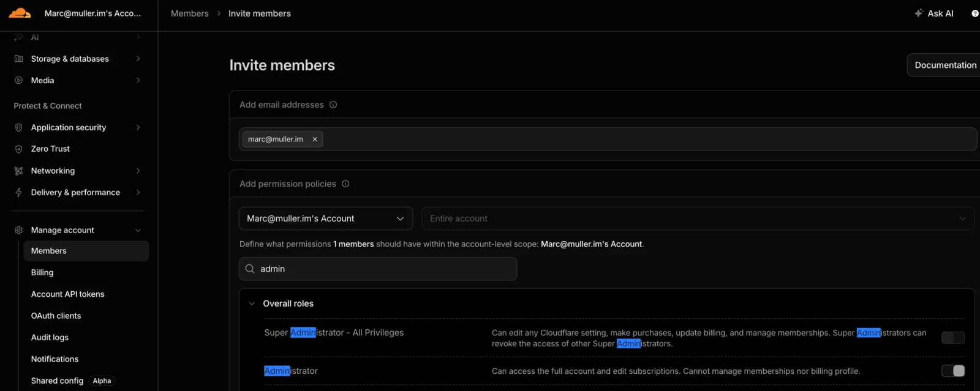Click info icon beside Add permission policies
The width and height of the screenshot is (980, 391).
click(x=345, y=184)
